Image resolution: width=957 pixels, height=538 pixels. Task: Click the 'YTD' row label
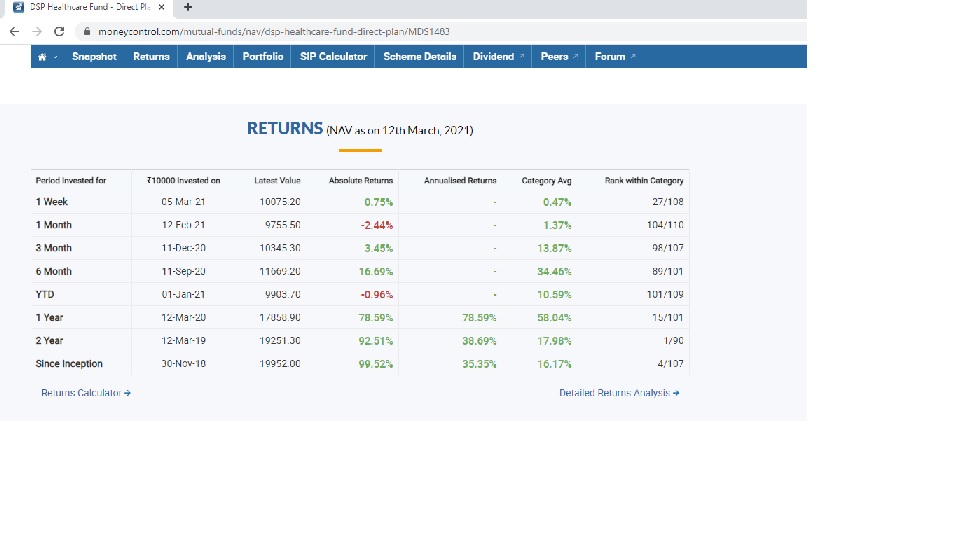pyautogui.click(x=45, y=295)
